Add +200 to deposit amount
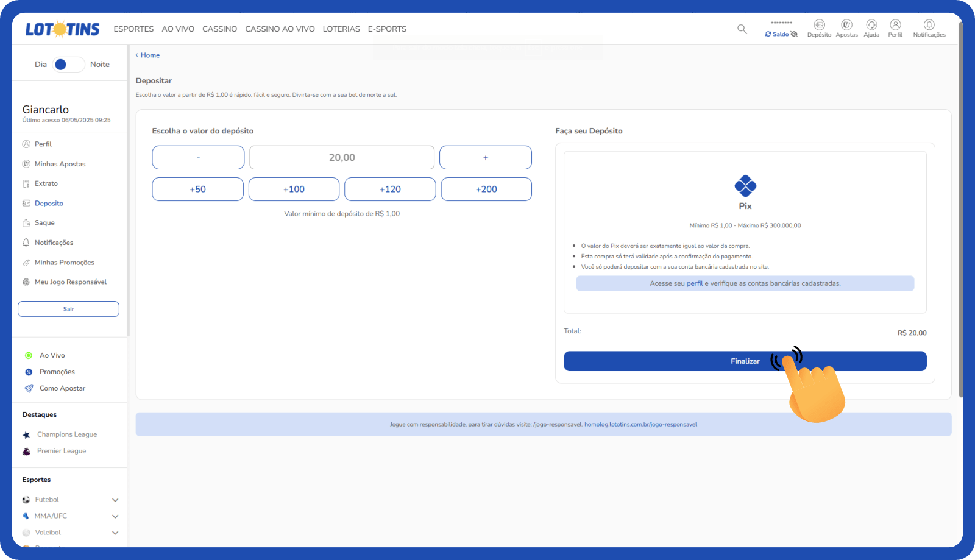 (486, 189)
